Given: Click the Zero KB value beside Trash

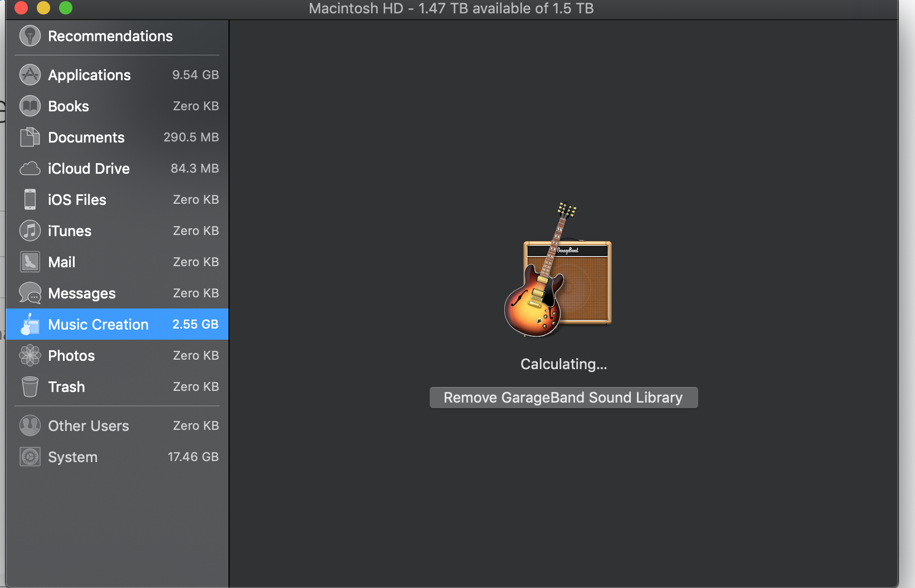Looking at the screenshot, I should [x=196, y=387].
